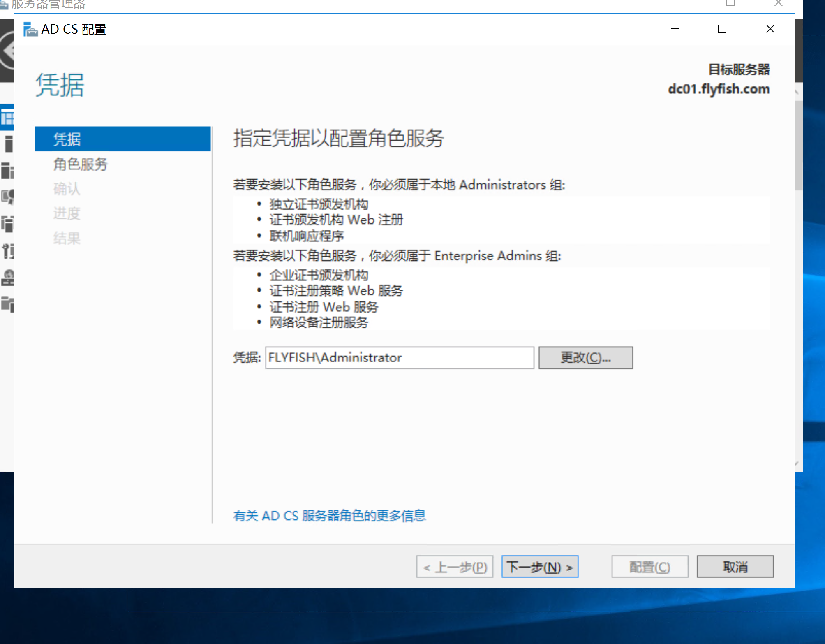
Task: Click the 配置(C) button
Action: pyautogui.click(x=650, y=567)
